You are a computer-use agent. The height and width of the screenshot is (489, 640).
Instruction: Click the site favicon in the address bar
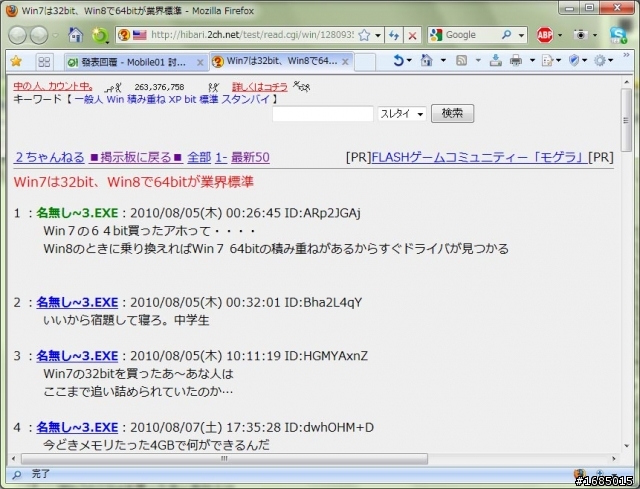click(x=124, y=35)
